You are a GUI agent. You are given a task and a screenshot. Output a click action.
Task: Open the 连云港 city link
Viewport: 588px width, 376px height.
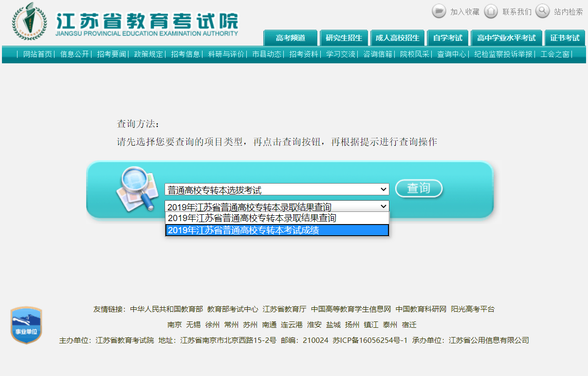[x=292, y=325]
